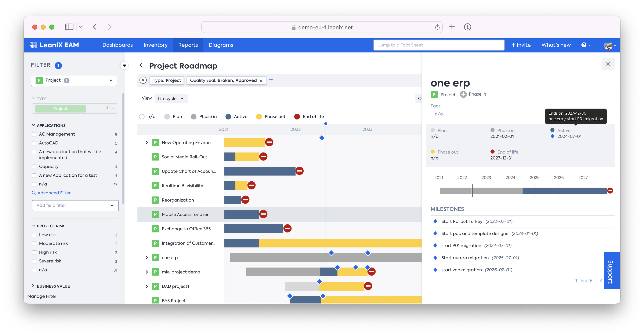
Task: Remove the Quality Seal filter chip
Action: pos(261,80)
